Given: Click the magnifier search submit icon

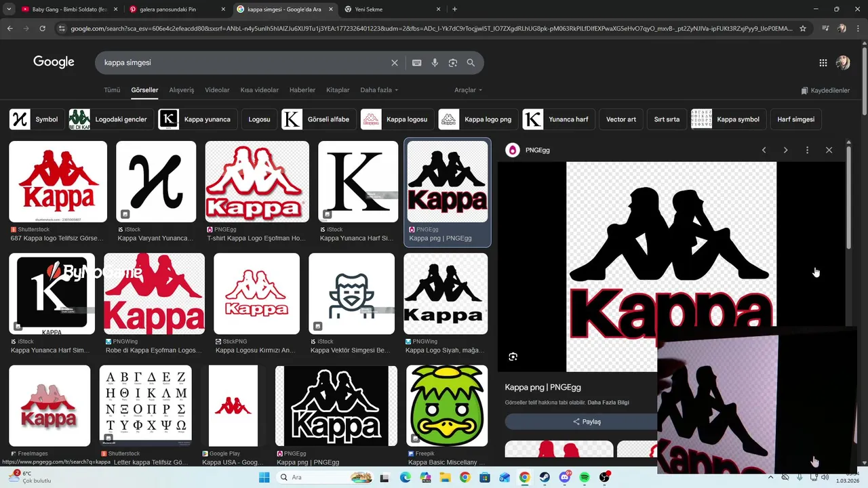Looking at the screenshot, I should click(x=471, y=62).
